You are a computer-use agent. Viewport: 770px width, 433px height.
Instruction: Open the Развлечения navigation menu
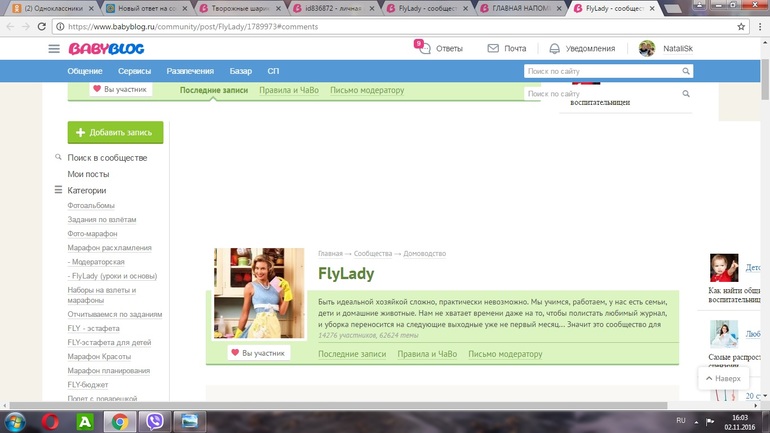pyautogui.click(x=190, y=71)
